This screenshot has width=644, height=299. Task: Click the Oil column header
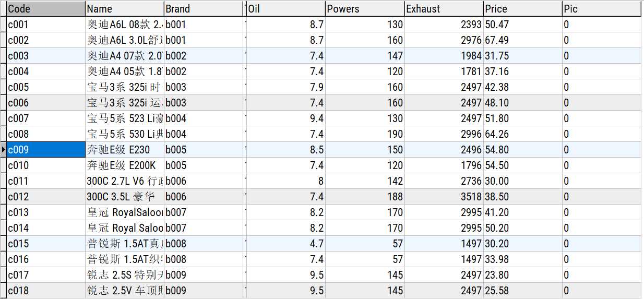(x=286, y=9)
